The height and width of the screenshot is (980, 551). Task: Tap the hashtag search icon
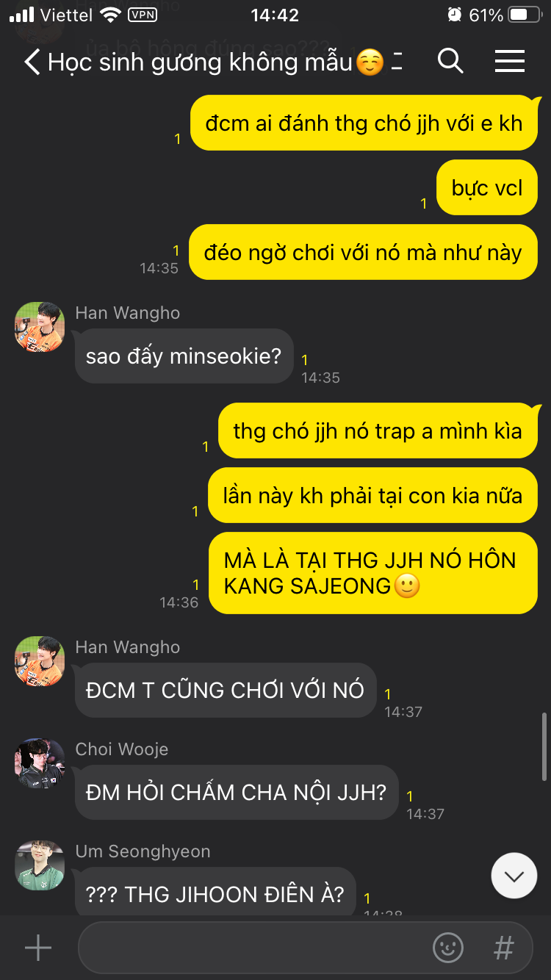point(504,948)
